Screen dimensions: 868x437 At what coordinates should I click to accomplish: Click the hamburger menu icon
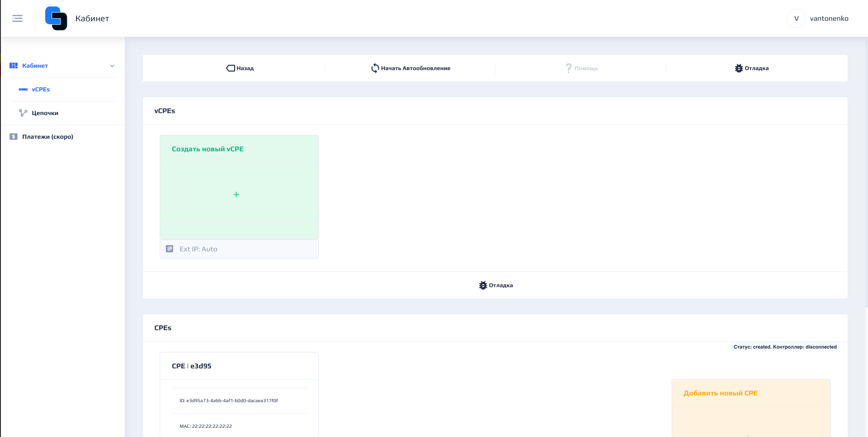point(17,18)
